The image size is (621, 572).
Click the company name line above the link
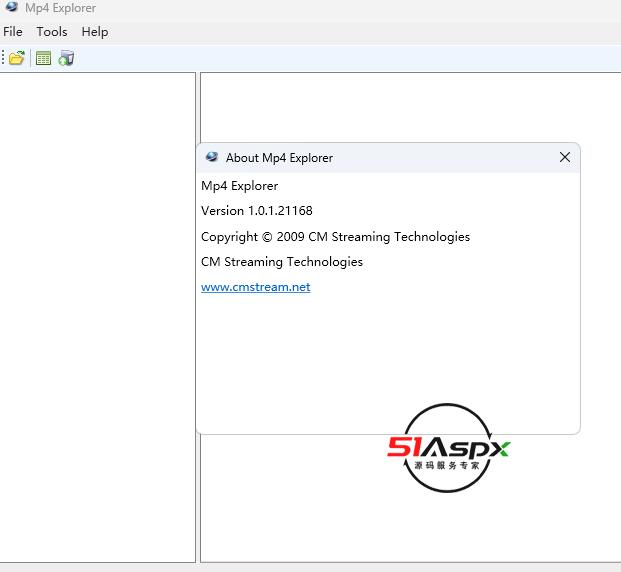(x=282, y=262)
